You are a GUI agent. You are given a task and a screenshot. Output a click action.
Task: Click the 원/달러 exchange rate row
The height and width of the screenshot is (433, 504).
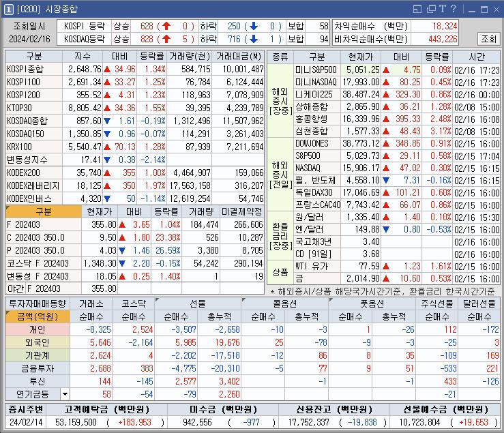[397, 218]
